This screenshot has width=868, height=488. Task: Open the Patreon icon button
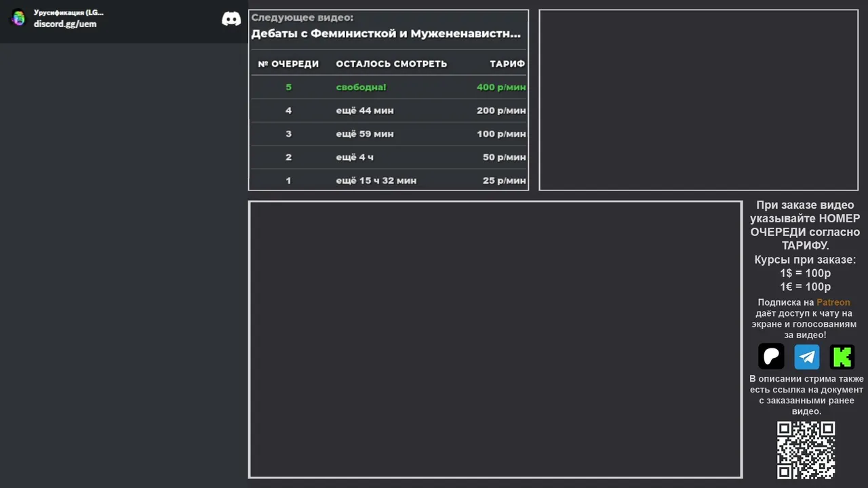click(771, 357)
